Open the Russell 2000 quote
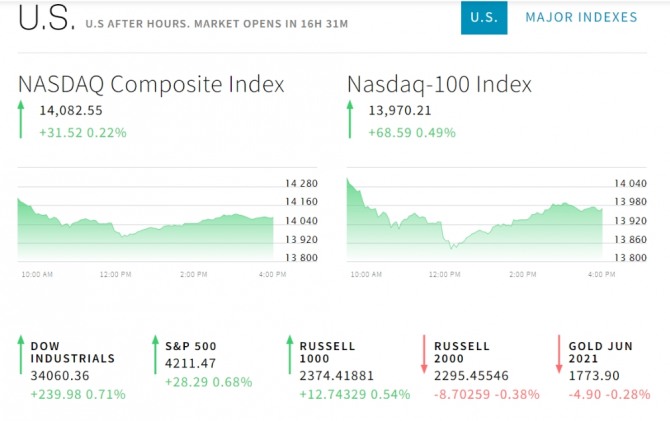The width and height of the screenshot is (670, 421). click(x=462, y=352)
